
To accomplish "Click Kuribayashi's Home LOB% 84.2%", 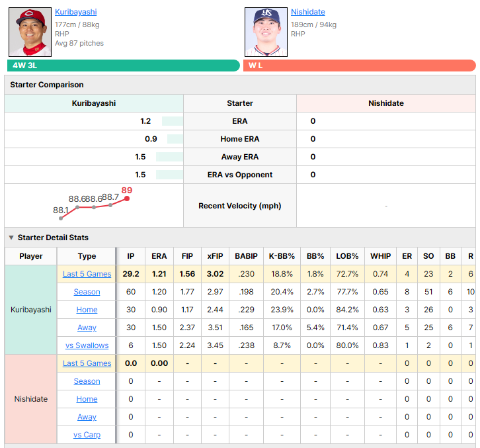I will pos(347,310).
